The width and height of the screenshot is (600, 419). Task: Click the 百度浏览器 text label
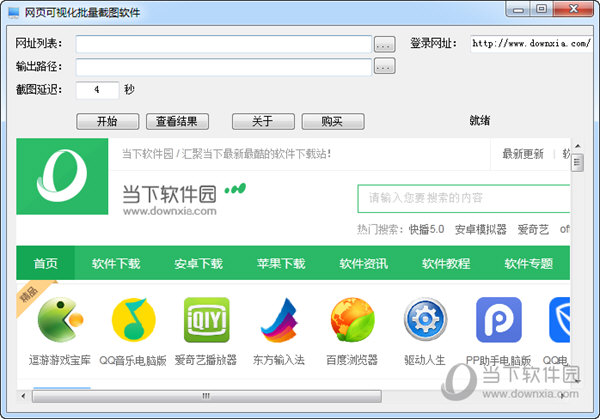click(352, 360)
